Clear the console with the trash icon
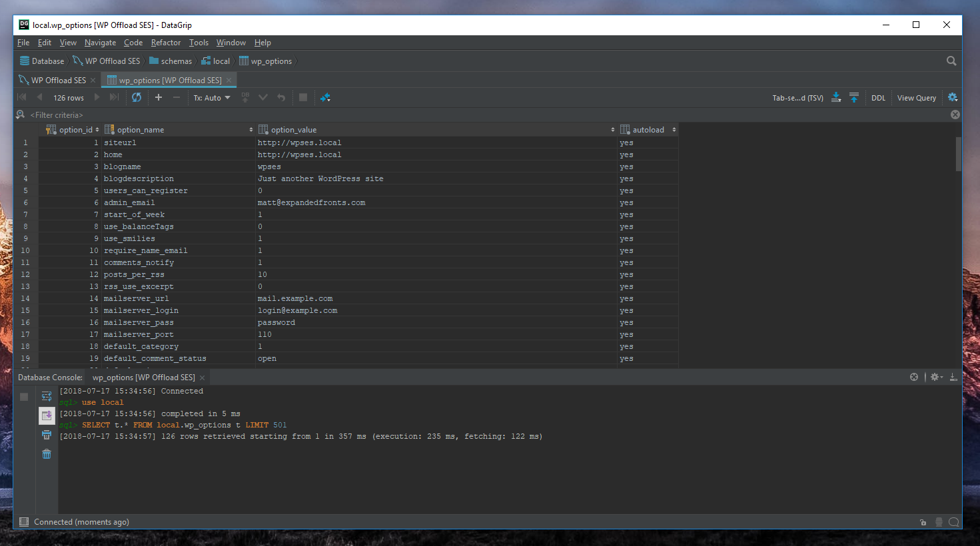This screenshot has width=980, height=546. click(x=47, y=454)
